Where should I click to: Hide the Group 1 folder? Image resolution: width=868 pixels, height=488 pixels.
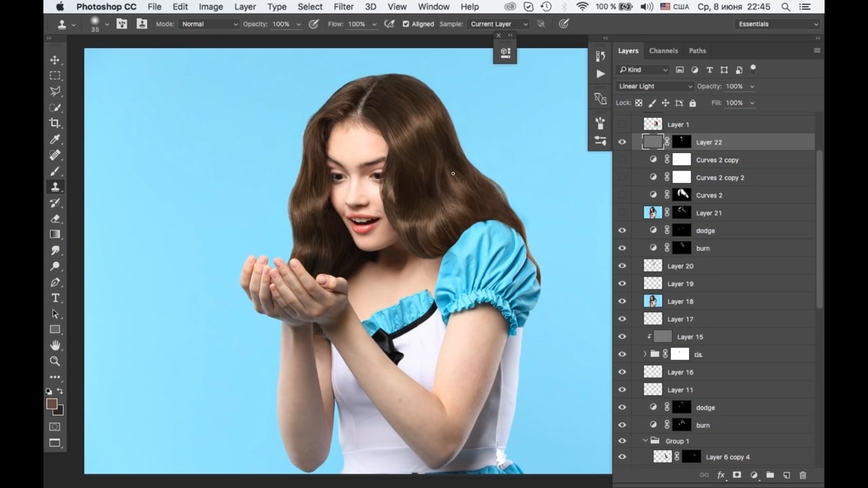coord(622,441)
